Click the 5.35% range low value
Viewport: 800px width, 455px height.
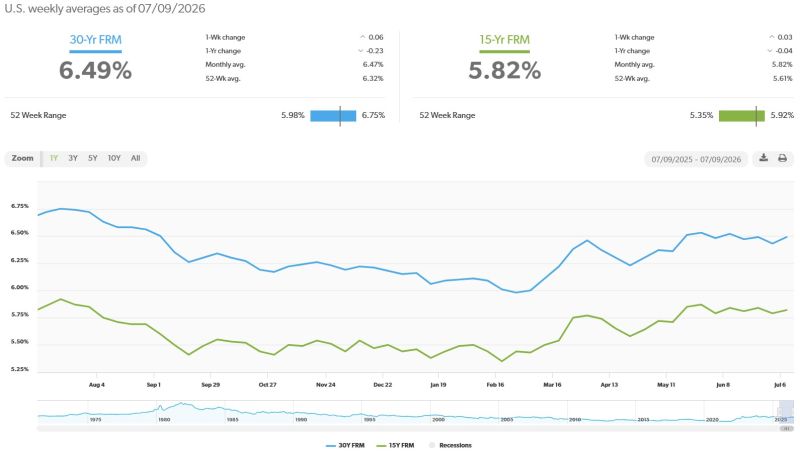[x=702, y=115]
